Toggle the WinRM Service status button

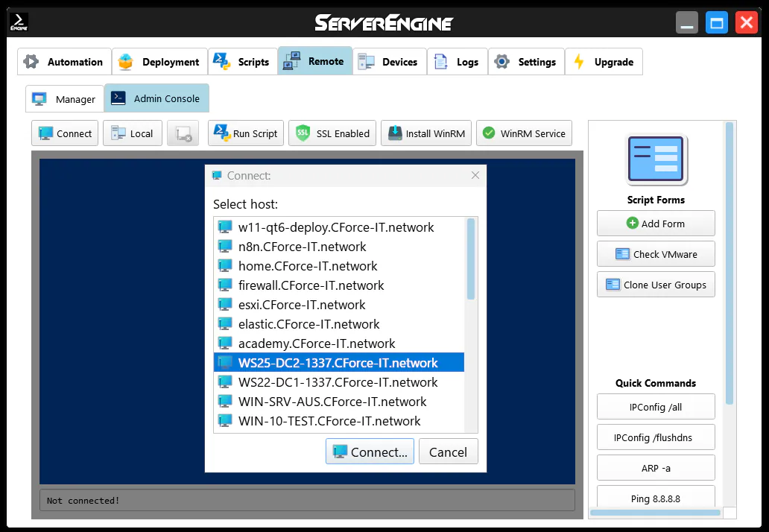(x=524, y=133)
